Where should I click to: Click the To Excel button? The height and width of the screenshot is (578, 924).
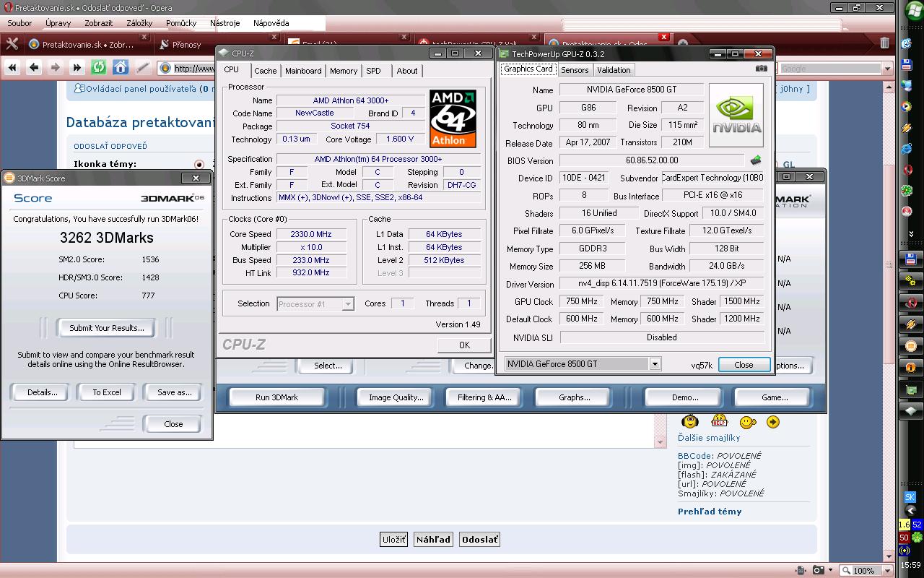pyautogui.click(x=107, y=392)
